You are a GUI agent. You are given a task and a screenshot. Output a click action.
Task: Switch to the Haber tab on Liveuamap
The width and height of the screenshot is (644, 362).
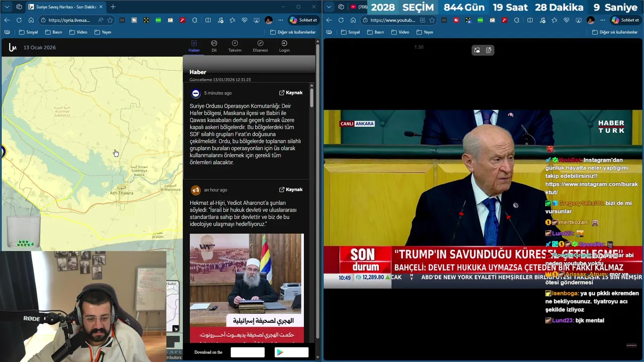click(x=194, y=46)
